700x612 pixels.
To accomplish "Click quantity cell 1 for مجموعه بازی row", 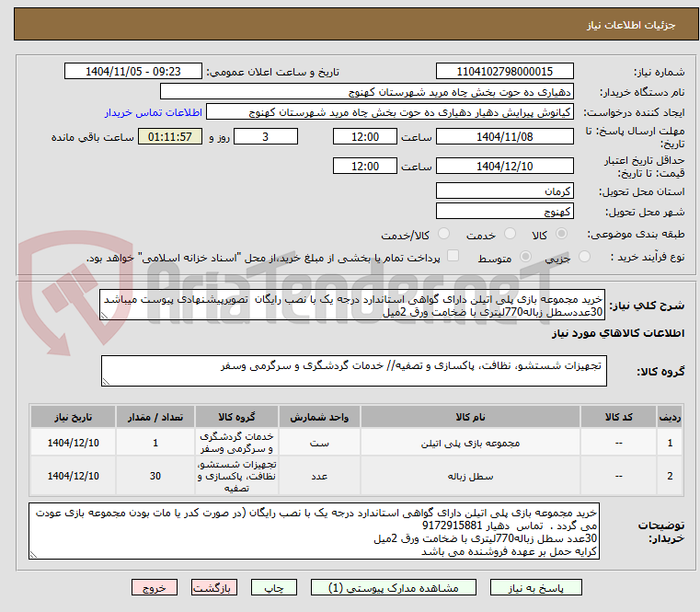I will tap(155, 444).
